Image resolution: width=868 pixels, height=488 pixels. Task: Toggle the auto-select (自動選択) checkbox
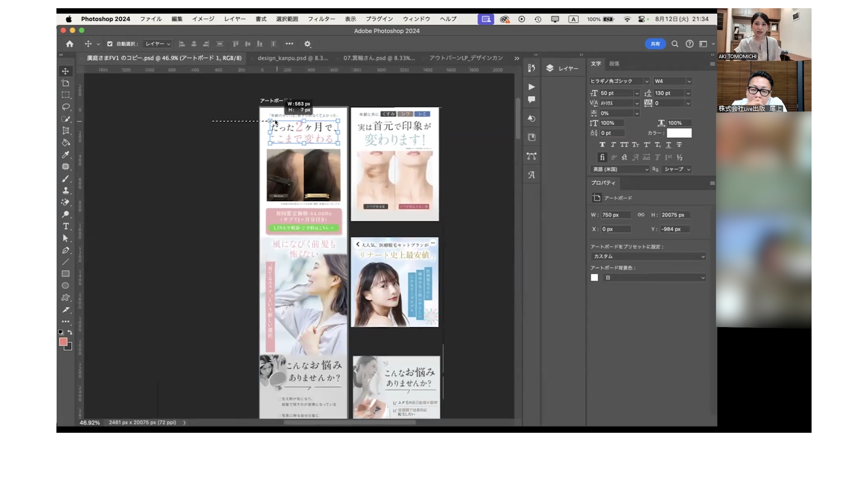pos(110,44)
